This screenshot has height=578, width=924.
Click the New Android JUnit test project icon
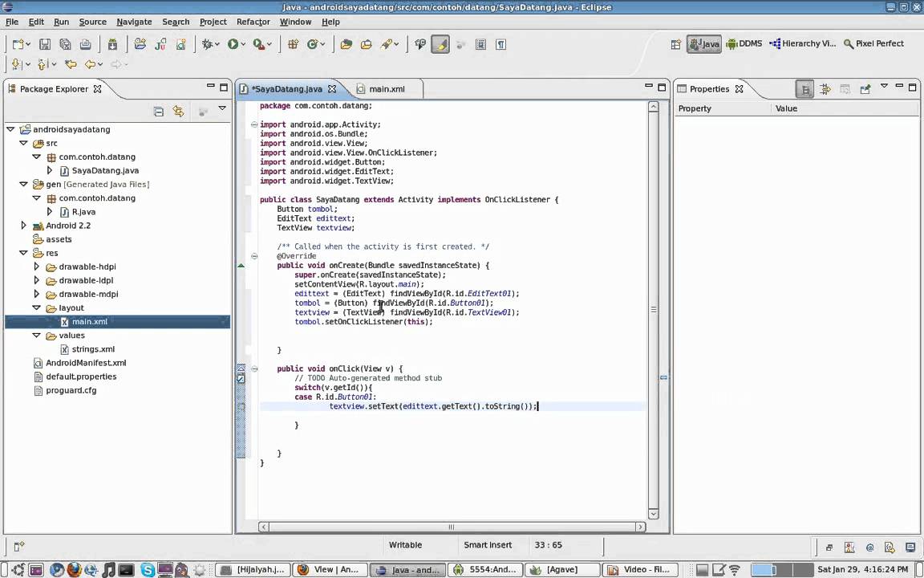tap(160, 44)
